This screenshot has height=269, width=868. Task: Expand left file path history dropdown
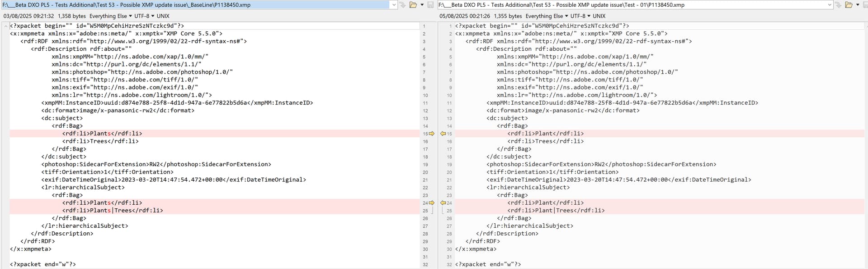[x=394, y=5]
